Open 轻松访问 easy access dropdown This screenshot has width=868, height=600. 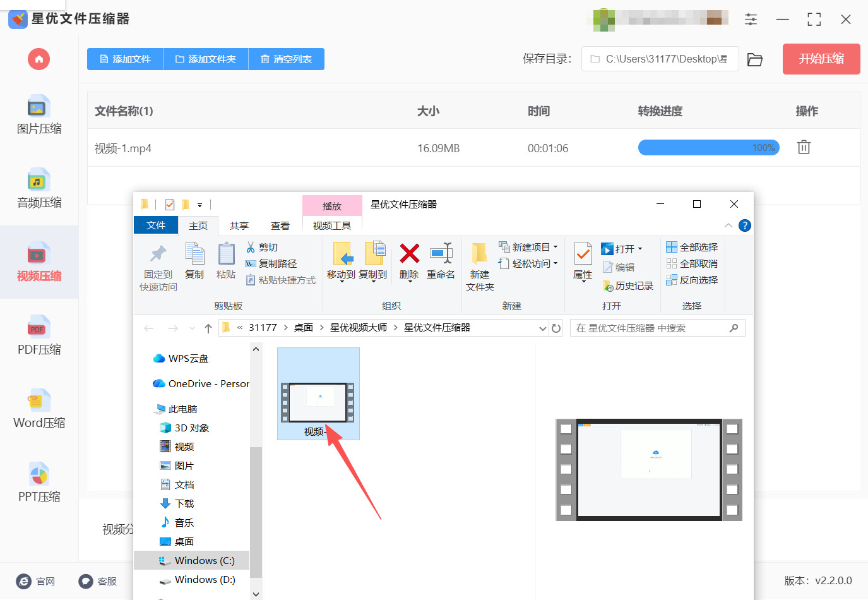click(x=528, y=264)
